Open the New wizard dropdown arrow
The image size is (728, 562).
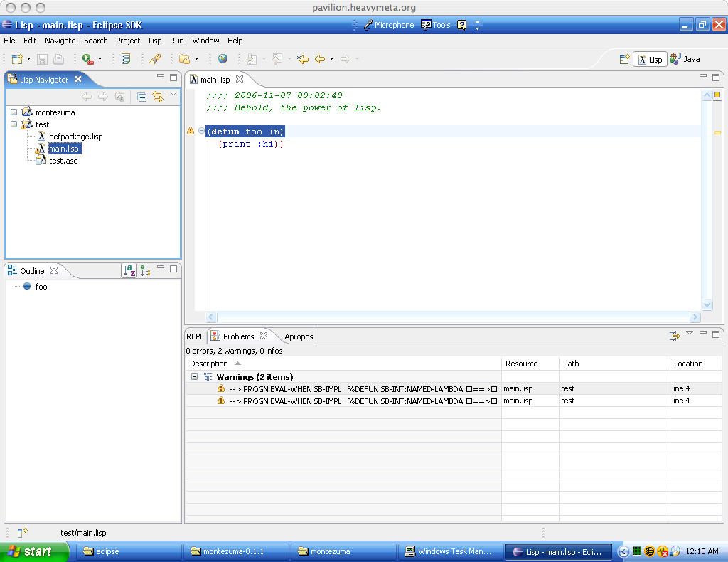tap(28, 59)
